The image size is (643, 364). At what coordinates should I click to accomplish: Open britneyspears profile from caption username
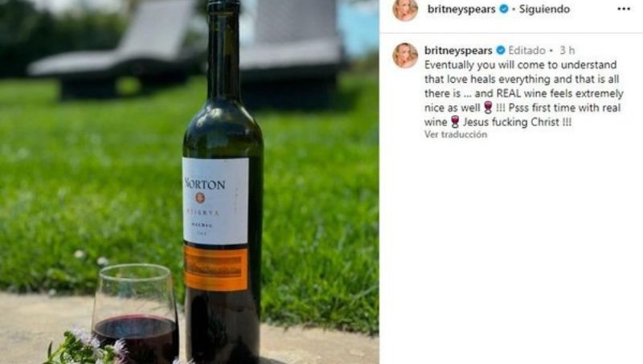click(x=458, y=51)
